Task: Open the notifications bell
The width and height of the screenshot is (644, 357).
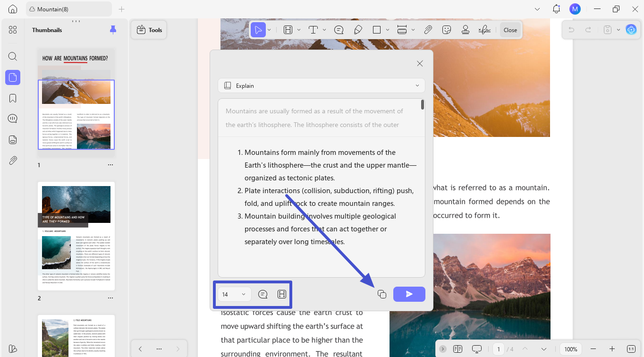Action: point(556,9)
